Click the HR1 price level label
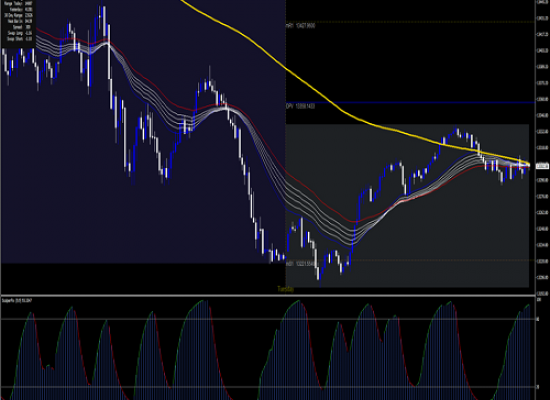 pos(300,26)
